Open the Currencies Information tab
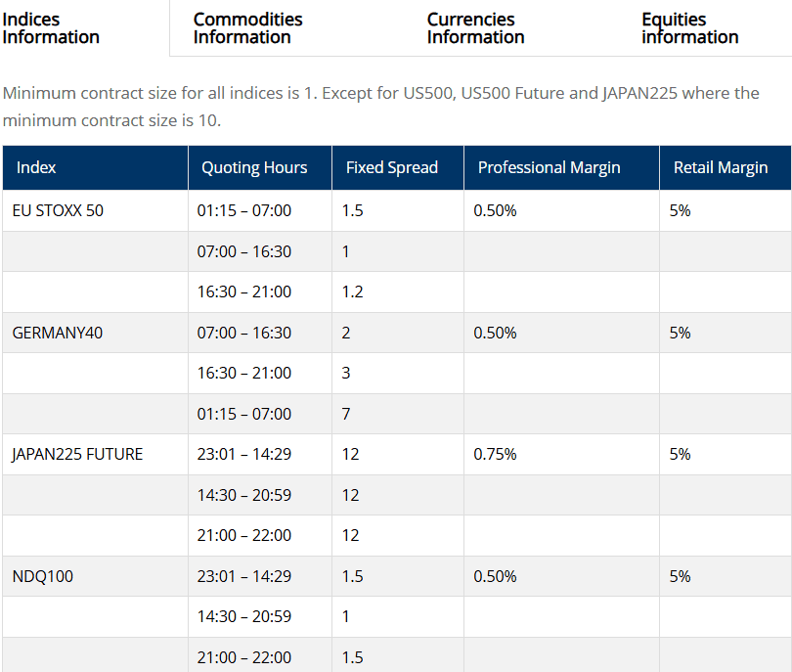 click(x=475, y=29)
